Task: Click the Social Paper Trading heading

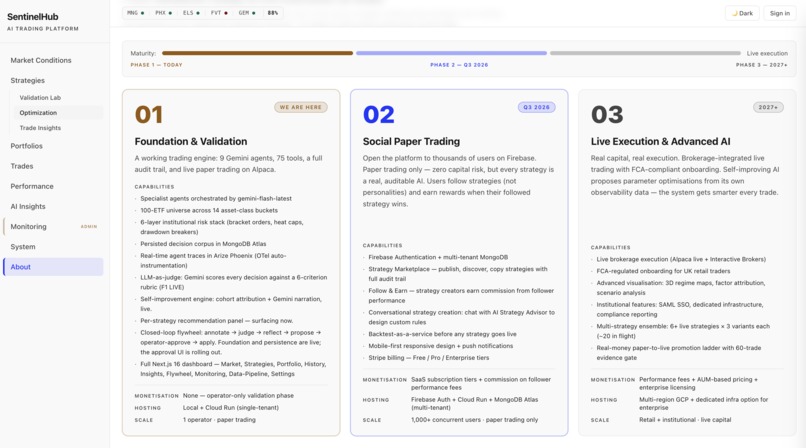Action: [411, 141]
